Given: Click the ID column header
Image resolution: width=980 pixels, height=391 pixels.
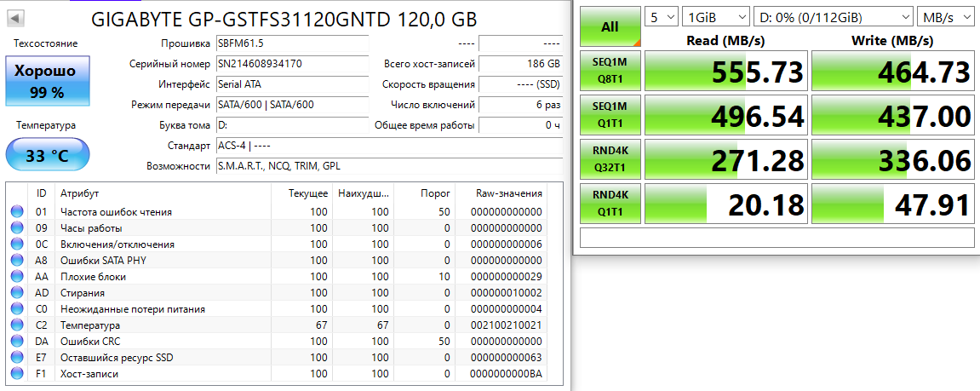Looking at the screenshot, I should tap(42, 193).
